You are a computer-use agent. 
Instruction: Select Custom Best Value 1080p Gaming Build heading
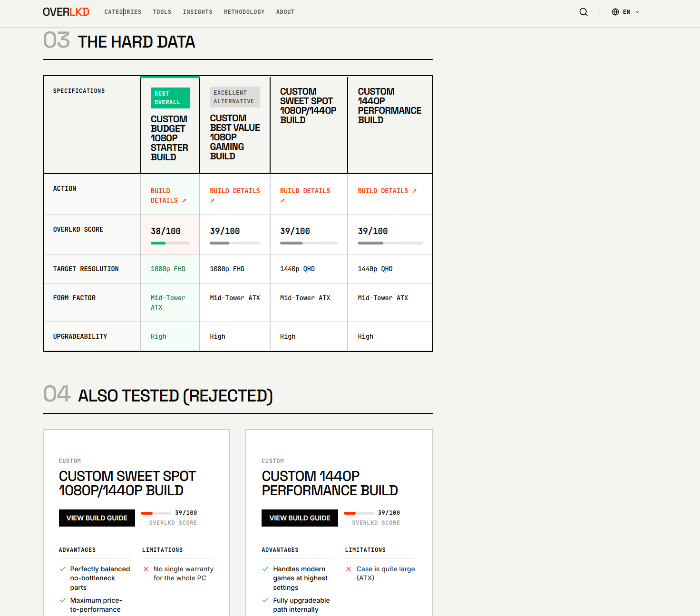[x=235, y=137]
